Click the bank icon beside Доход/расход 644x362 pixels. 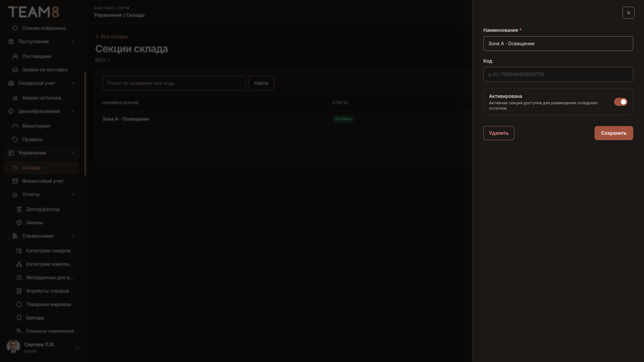(x=19, y=209)
